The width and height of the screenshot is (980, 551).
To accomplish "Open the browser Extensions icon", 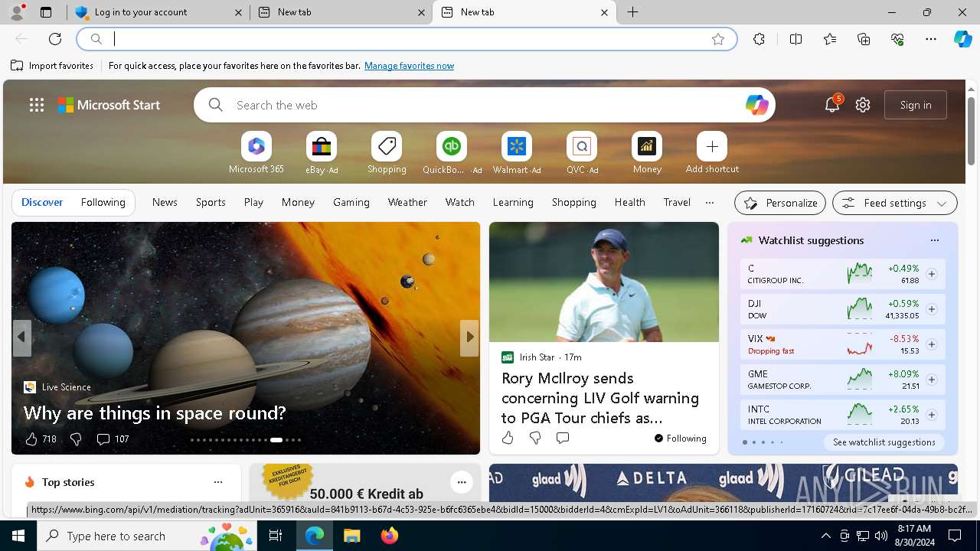I will pyautogui.click(x=759, y=39).
